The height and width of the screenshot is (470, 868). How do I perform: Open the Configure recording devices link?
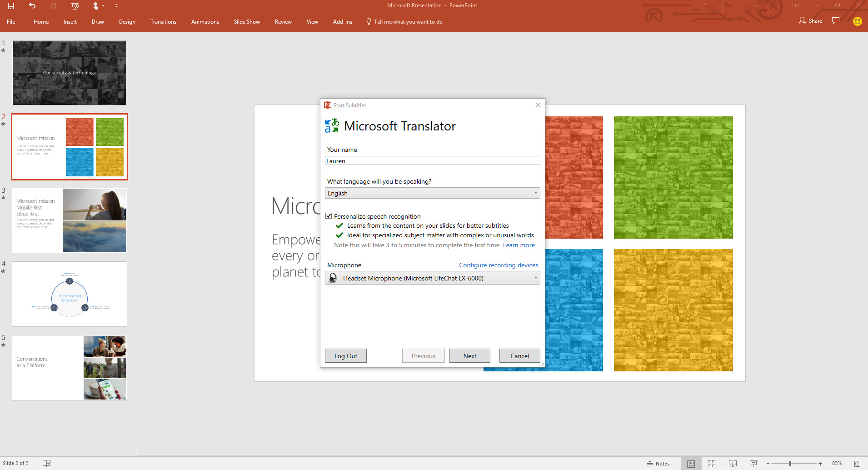(x=498, y=265)
